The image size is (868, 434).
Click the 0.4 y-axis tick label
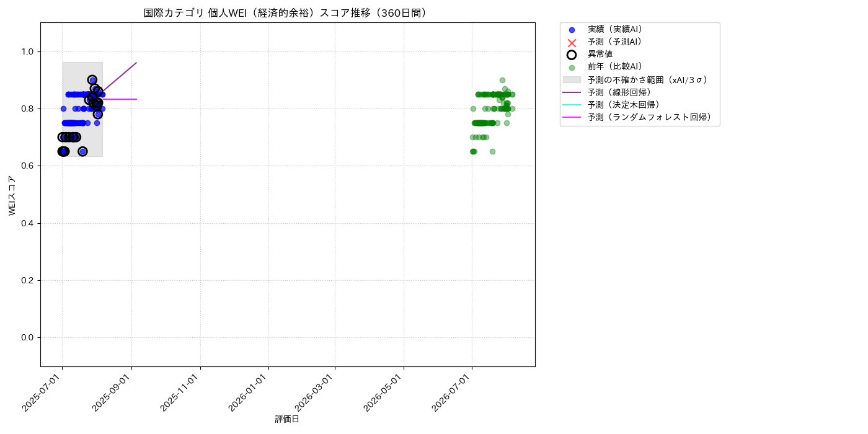[29, 223]
